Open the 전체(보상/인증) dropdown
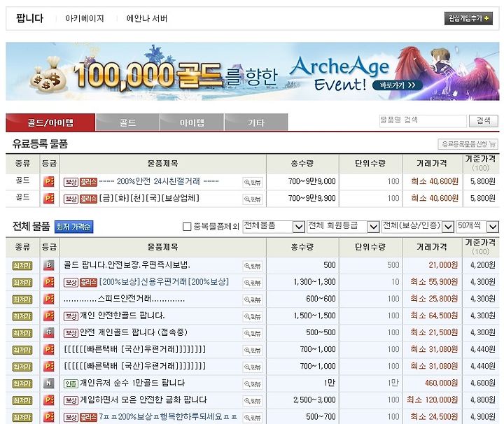The image size is (504, 424). click(417, 227)
